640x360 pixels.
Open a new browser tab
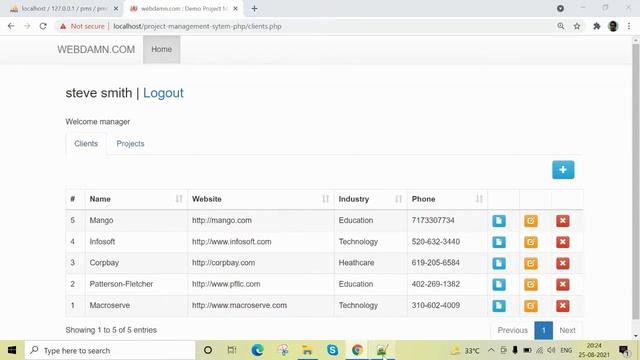pos(254,9)
